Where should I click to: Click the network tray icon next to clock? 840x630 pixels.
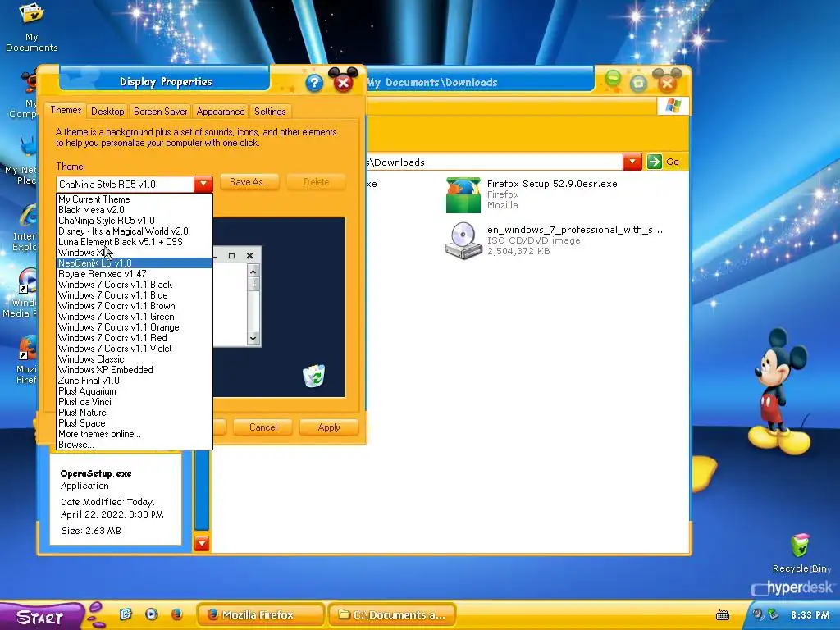[773, 614]
